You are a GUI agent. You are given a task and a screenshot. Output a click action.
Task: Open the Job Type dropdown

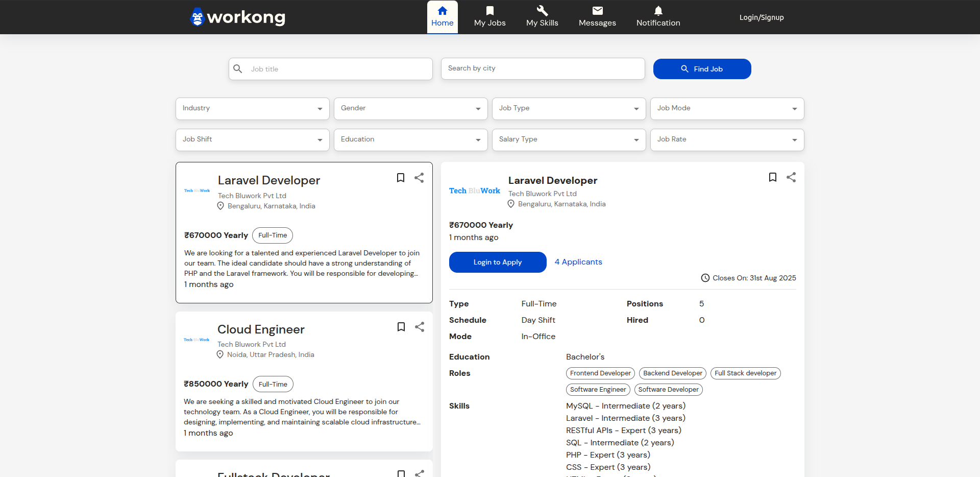569,109
